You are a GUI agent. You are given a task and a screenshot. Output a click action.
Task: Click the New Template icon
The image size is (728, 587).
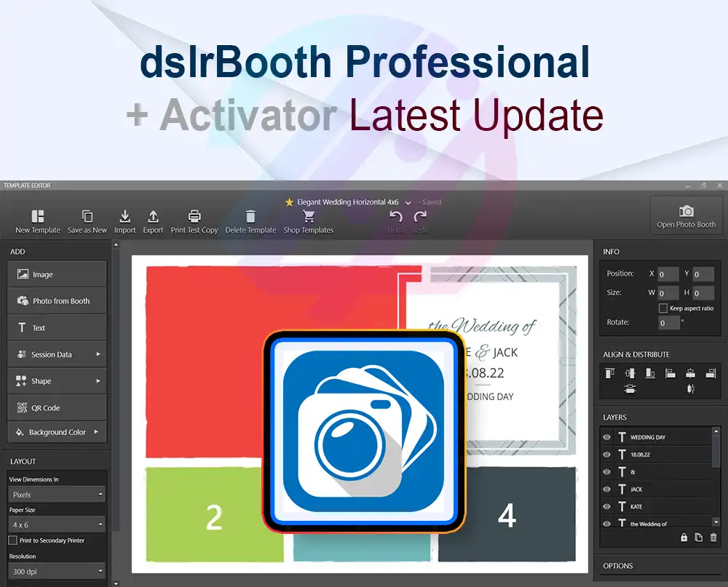click(38, 217)
